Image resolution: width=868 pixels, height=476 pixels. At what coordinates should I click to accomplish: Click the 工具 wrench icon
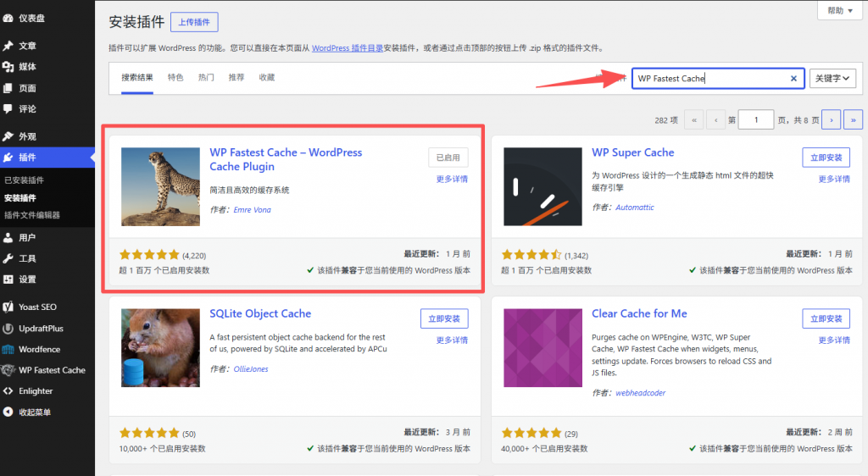pos(8,258)
